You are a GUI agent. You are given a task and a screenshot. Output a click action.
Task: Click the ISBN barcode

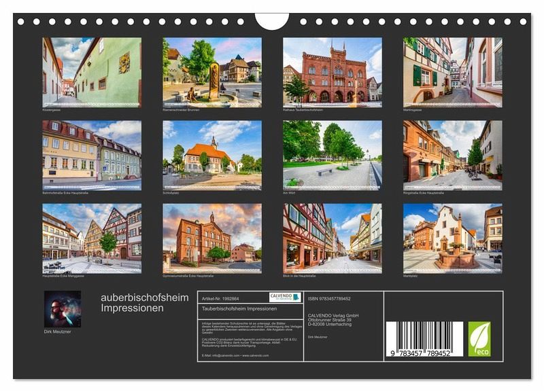tap(424, 339)
